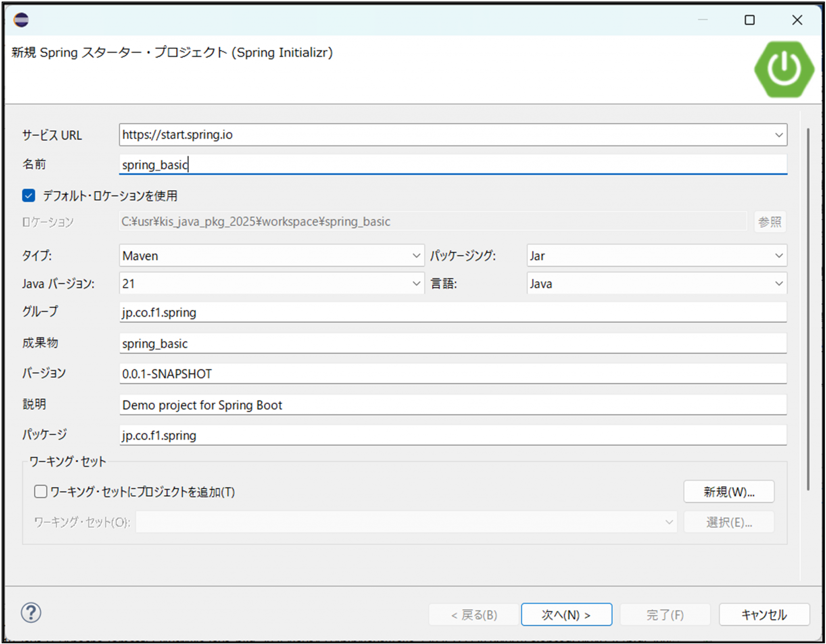Enable adding project to working set

coord(40,492)
